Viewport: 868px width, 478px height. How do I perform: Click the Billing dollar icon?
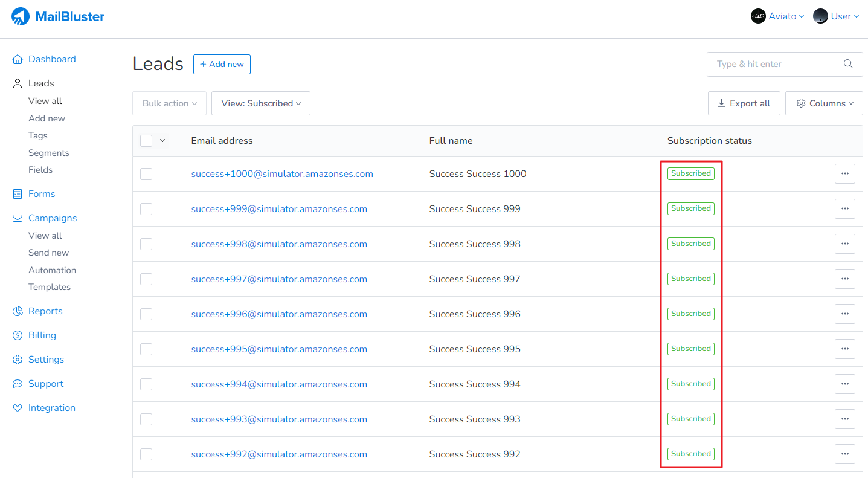(18, 335)
